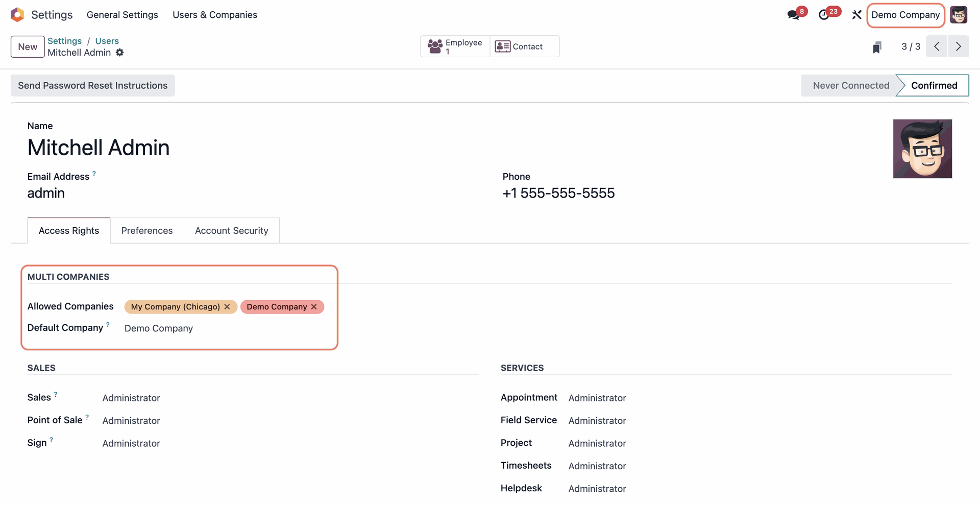Change the Sales access level Administrator
The height and width of the screenshot is (505, 980).
(131, 398)
